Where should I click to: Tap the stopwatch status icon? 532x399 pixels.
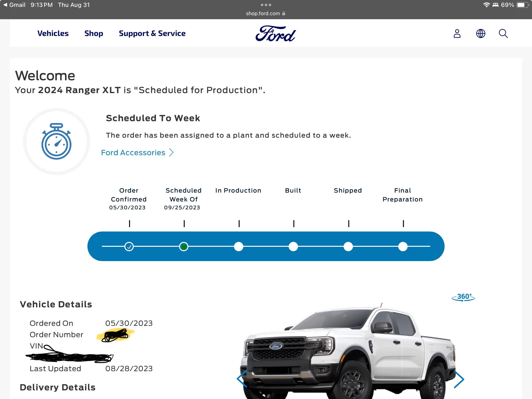tap(56, 141)
